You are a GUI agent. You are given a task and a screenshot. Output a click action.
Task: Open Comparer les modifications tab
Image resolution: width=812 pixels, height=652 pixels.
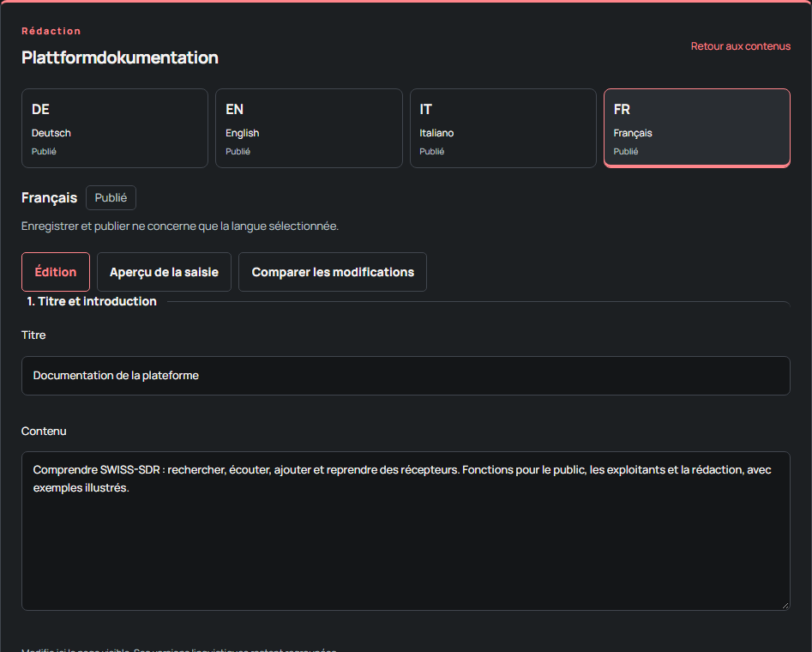coord(333,272)
